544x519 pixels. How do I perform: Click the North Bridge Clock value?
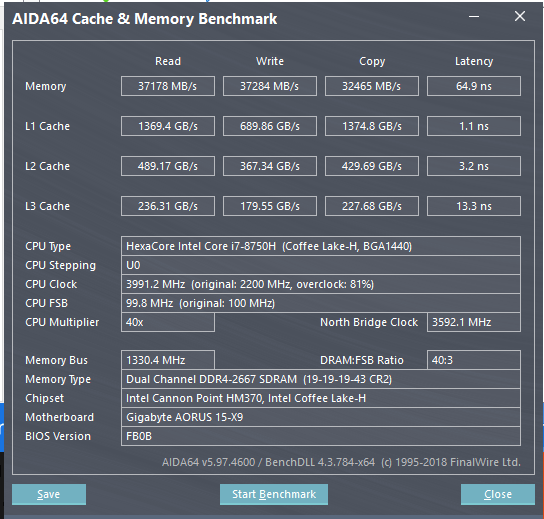click(x=474, y=322)
